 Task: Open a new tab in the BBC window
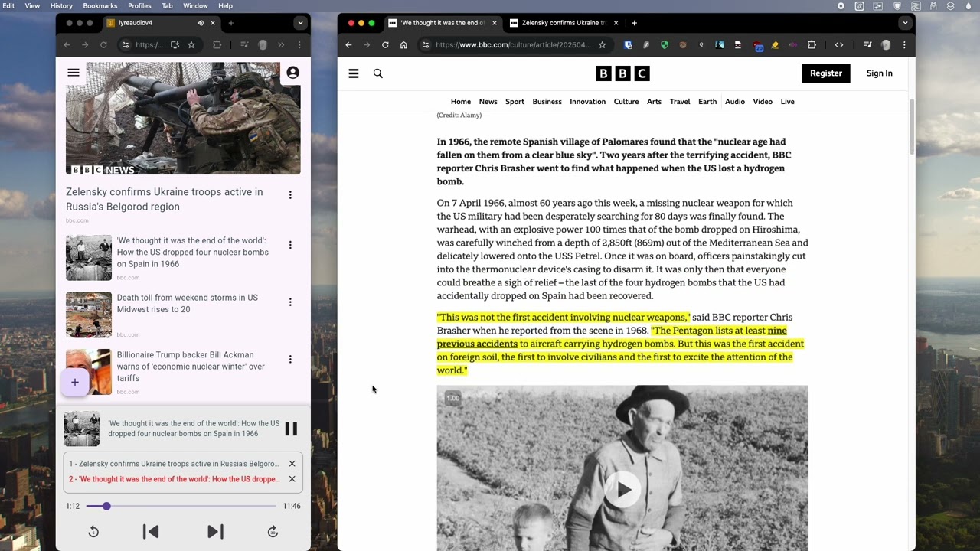(634, 23)
